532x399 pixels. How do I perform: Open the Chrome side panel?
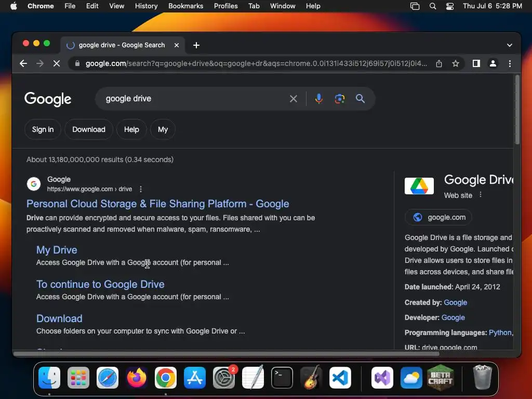pyautogui.click(x=476, y=63)
